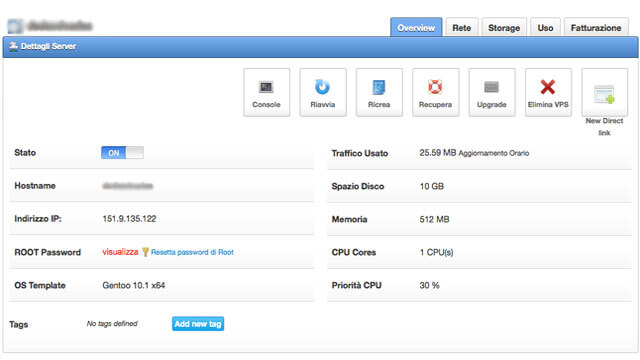Click the Tags label
The width and height of the screenshot is (640, 360).
18,324
